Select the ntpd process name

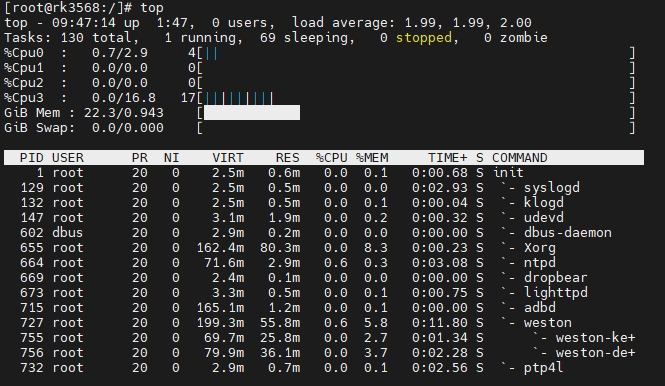pos(539,263)
